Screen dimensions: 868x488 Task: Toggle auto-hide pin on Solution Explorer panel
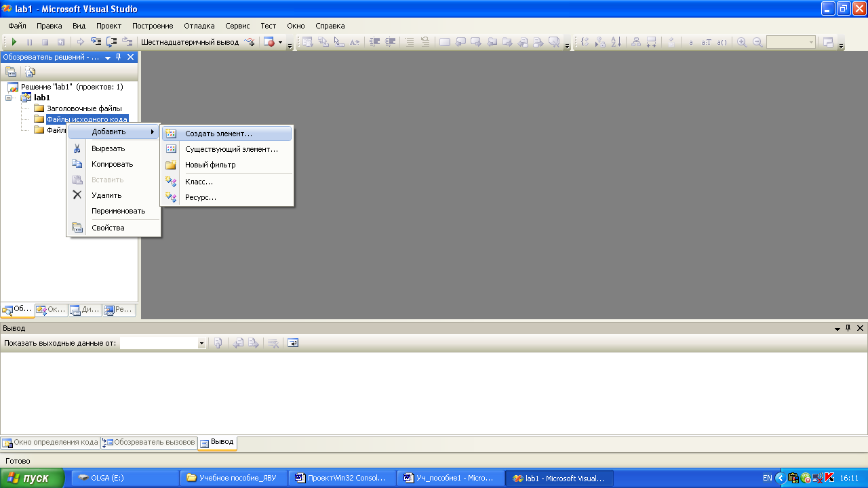point(119,58)
